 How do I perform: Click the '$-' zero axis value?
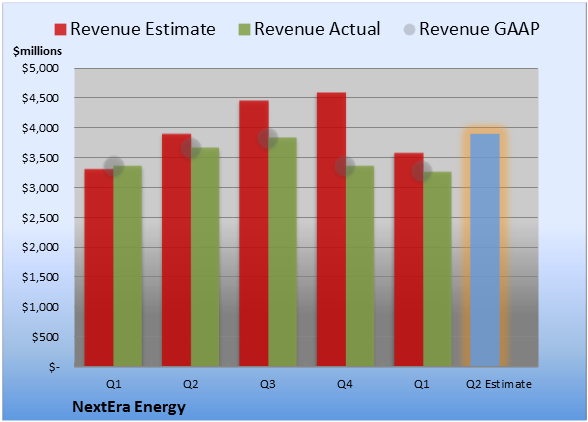click(54, 367)
